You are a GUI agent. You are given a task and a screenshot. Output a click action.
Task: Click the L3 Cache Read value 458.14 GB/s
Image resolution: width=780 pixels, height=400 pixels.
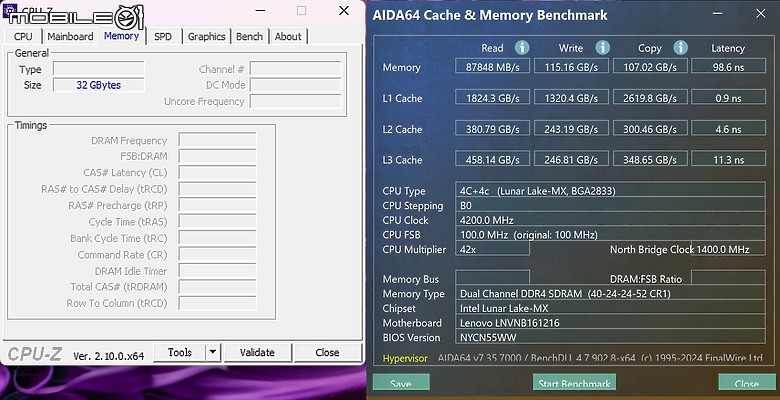click(x=492, y=159)
